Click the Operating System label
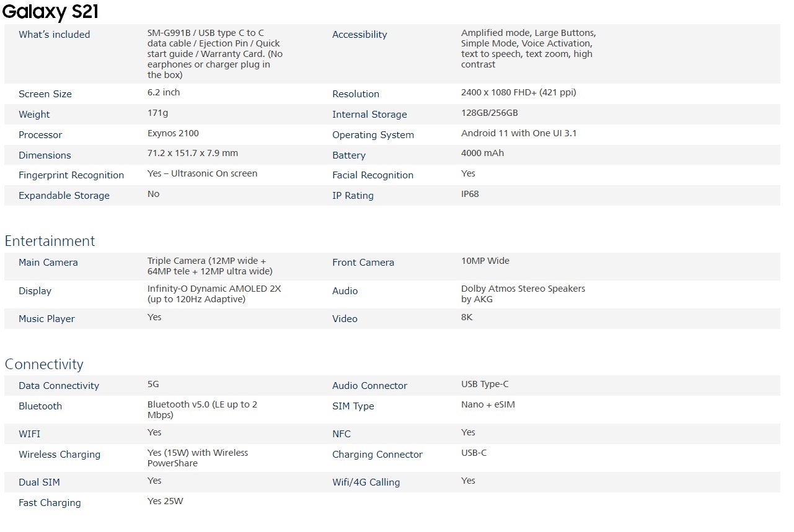 (373, 135)
